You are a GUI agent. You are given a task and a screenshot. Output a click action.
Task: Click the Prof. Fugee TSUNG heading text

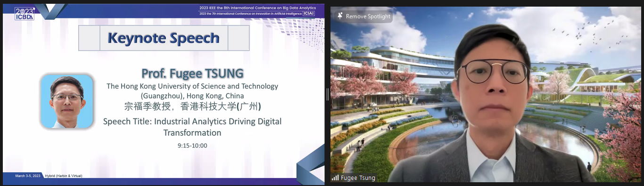pyautogui.click(x=192, y=74)
